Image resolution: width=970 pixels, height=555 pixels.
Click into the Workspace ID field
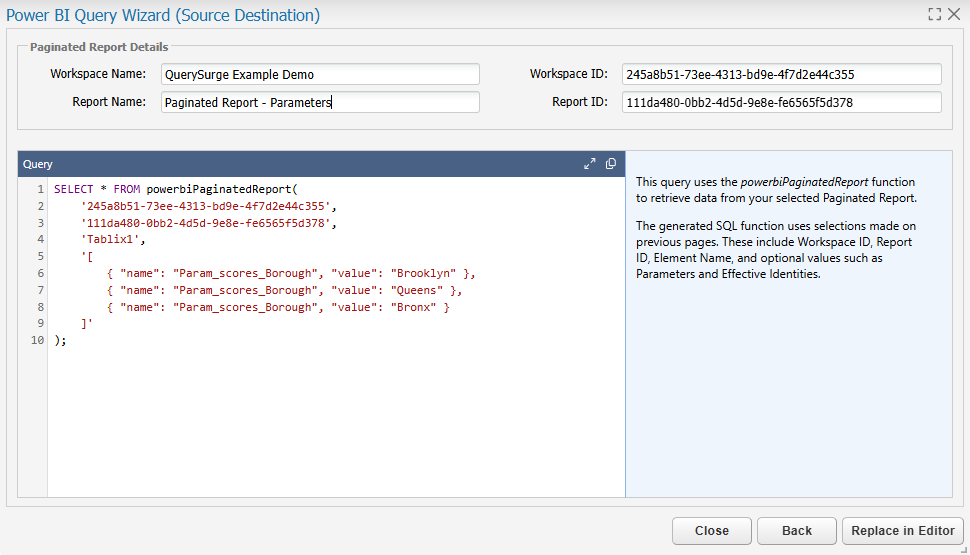click(782, 74)
